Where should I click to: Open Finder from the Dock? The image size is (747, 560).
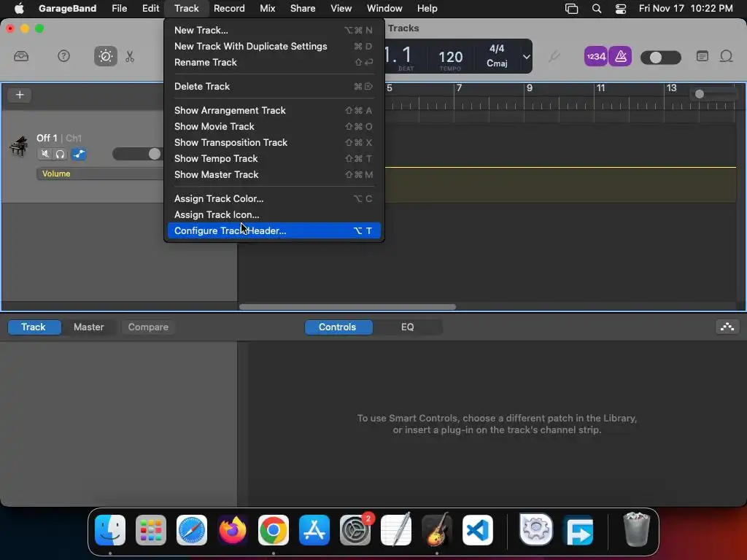coord(110,530)
